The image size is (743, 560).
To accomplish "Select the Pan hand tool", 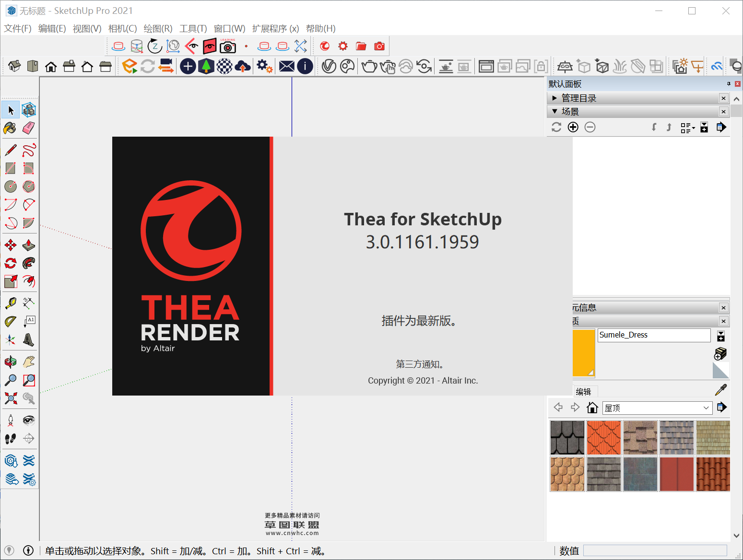I will point(29,362).
